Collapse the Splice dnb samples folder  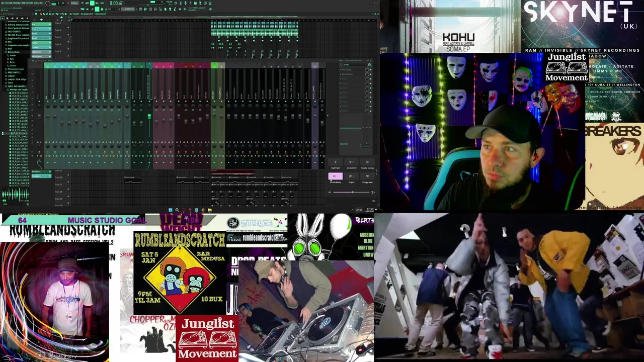coord(15,86)
